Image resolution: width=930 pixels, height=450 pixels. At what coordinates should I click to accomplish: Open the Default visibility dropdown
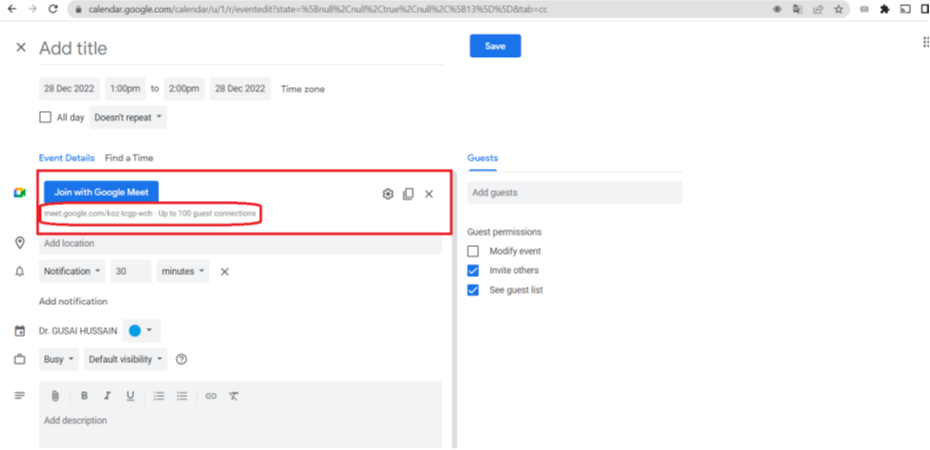tap(126, 359)
